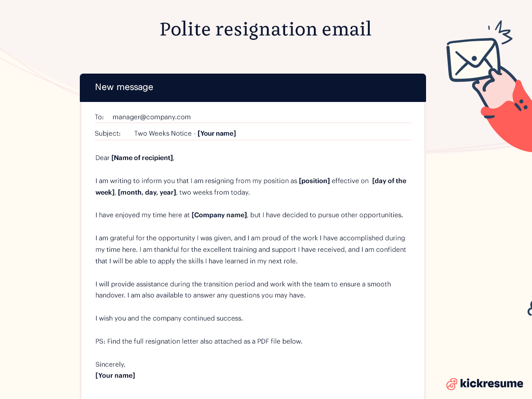
Task: Click the "I wish you and the company" sentence
Action: coord(169,318)
